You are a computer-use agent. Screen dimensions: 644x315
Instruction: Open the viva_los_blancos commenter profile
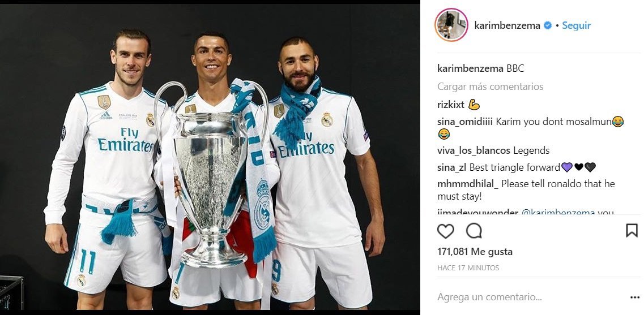474,150
